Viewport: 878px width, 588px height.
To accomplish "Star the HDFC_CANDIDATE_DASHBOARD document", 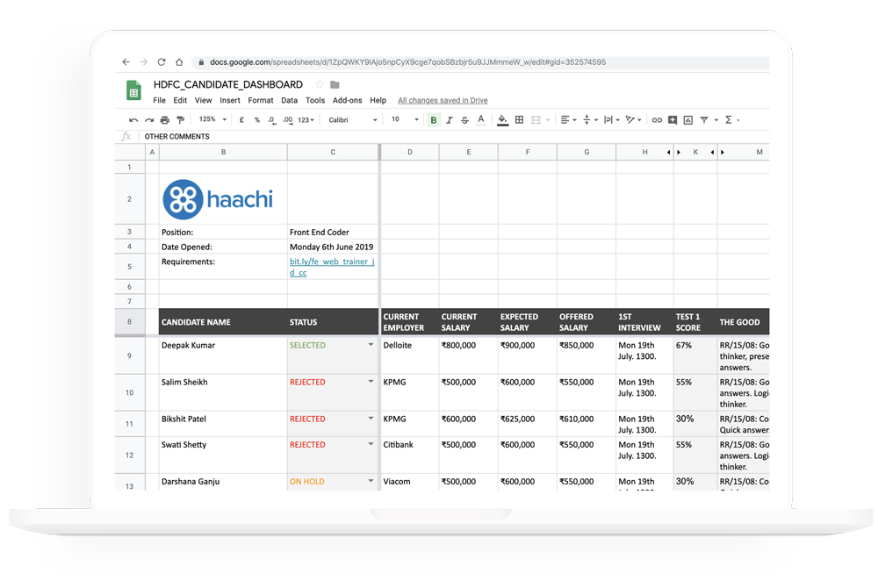I will [x=320, y=84].
